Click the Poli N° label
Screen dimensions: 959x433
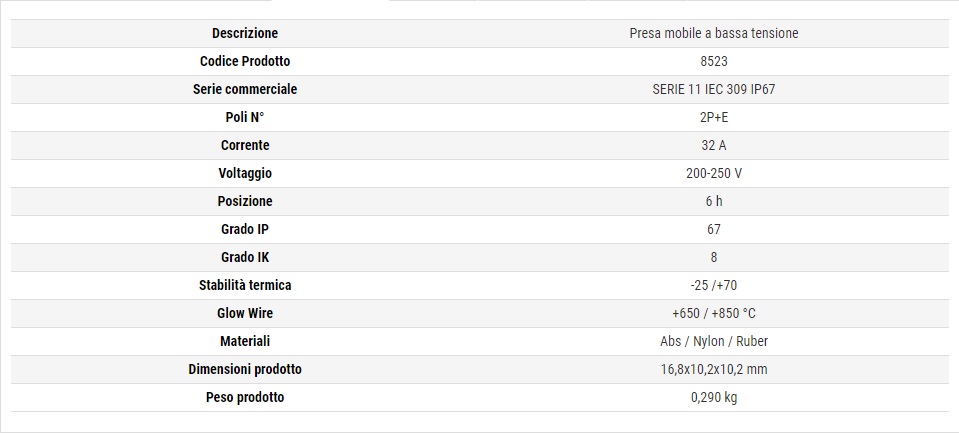245,117
